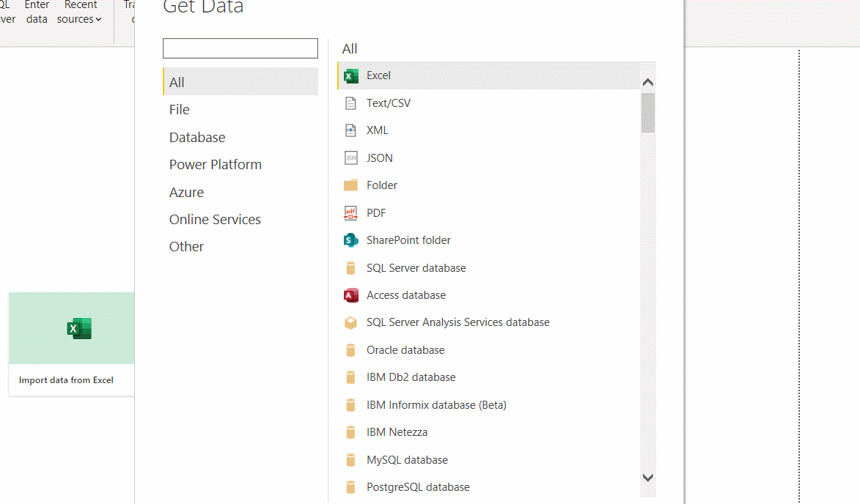Viewport: 860px width, 504px height.
Task: Click the Text/CSV file icon
Action: [x=350, y=103]
